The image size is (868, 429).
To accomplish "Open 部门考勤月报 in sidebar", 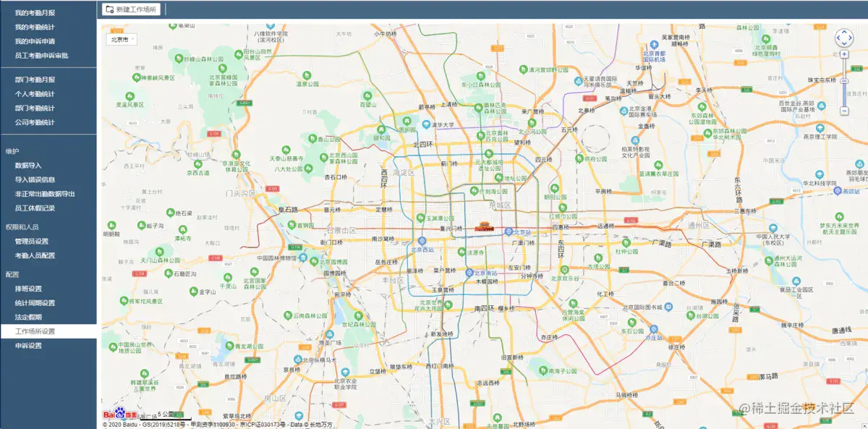I will (35, 80).
